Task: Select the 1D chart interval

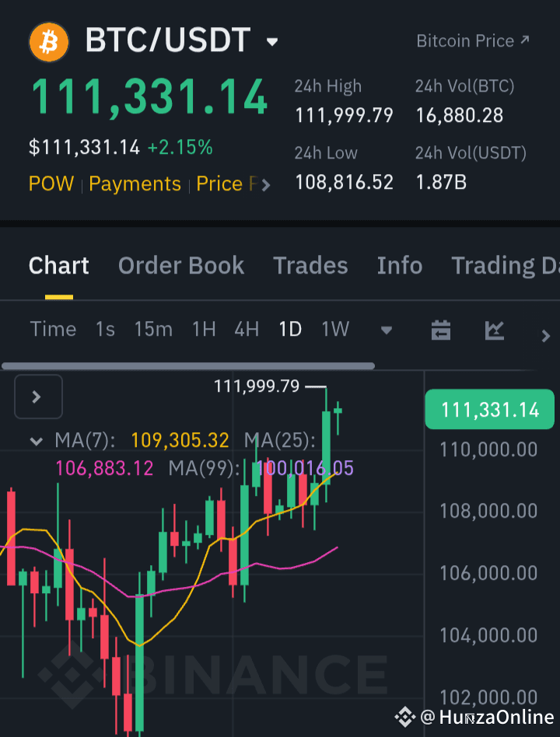Action: [x=290, y=329]
